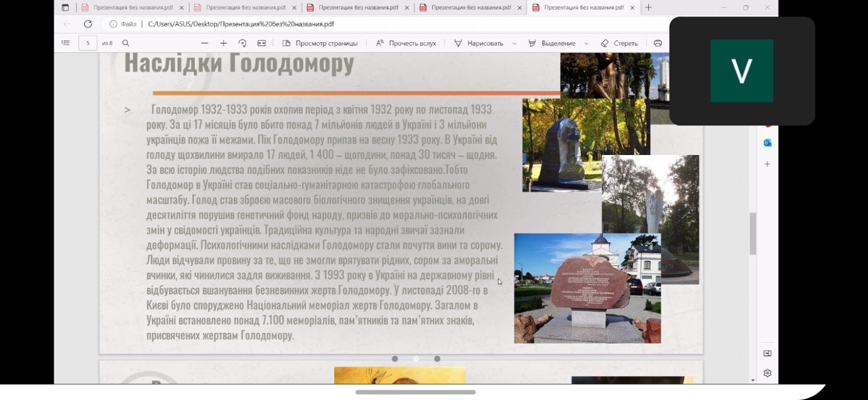Expand the Нарисовать options dropdown arrow
This screenshot has height=400, width=868.
514,43
